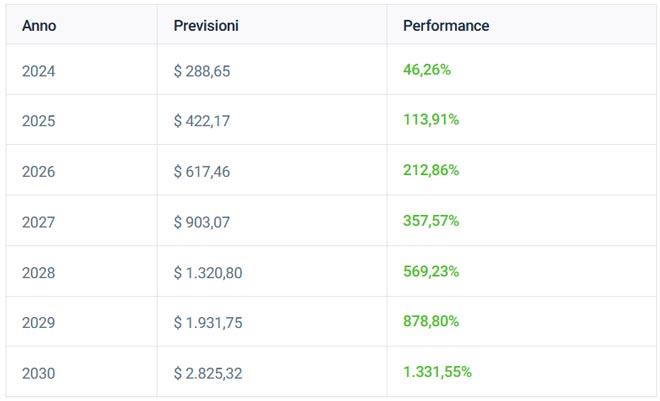This screenshot has height=401, width=660.
Task: Click the $ 903,07 forecast value
Action: [x=202, y=221]
